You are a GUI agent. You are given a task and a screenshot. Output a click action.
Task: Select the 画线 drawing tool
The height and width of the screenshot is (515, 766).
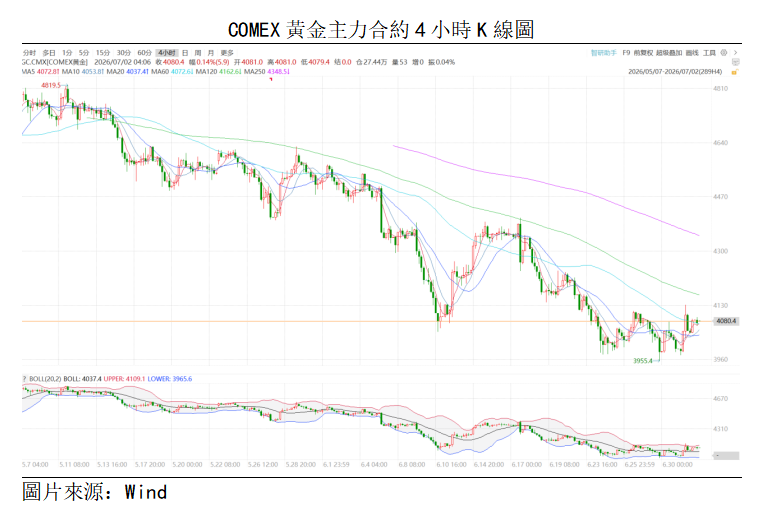(692, 52)
